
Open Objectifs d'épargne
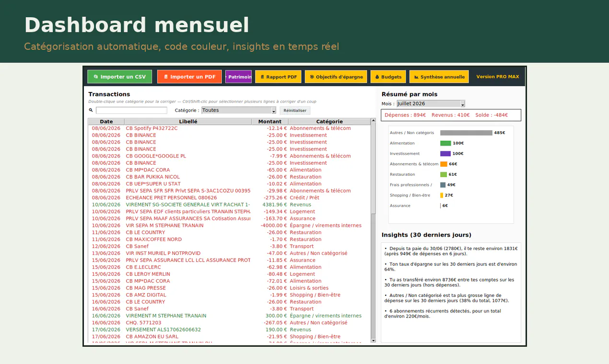(336, 77)
